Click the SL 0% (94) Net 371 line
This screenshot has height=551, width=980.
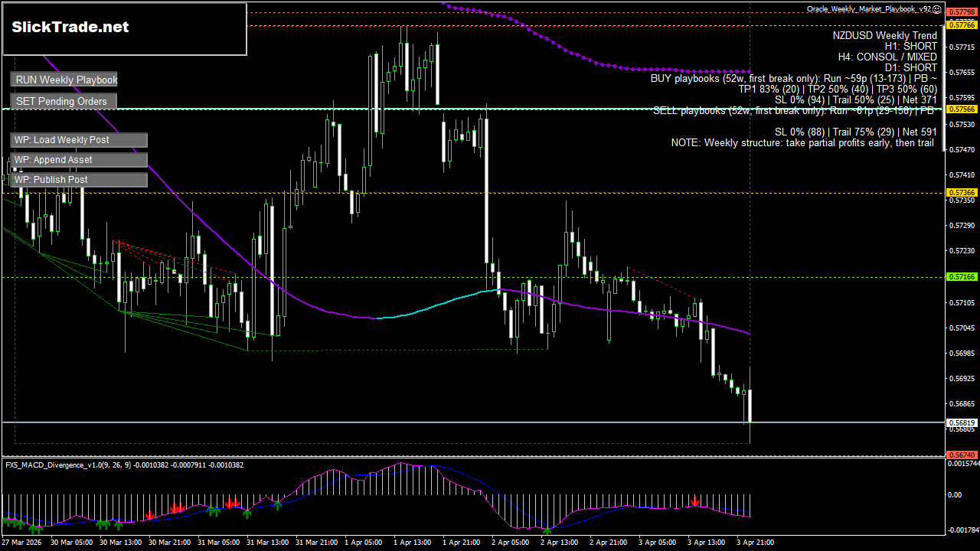[x=855, y=100]
